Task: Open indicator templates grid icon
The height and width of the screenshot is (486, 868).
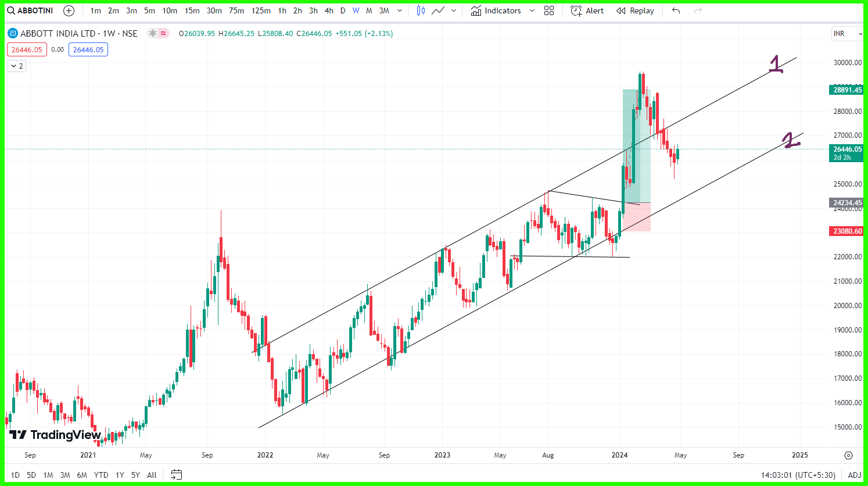Action: [549, 10]
